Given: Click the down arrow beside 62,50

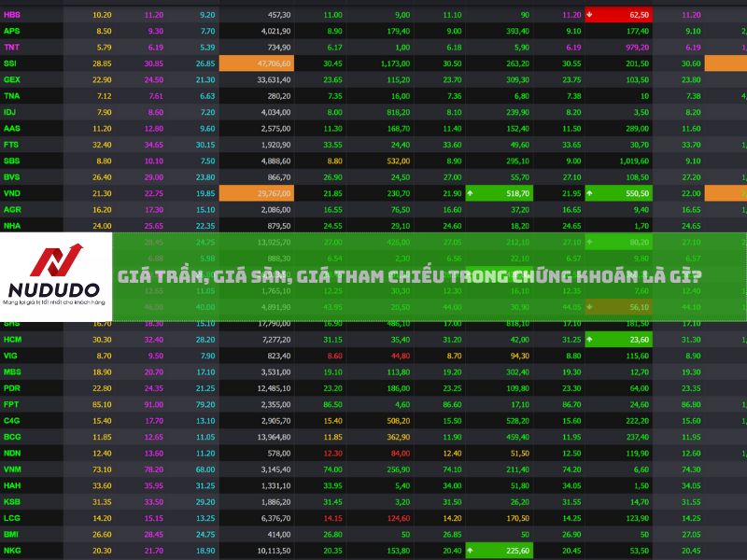Looking at the screenshot, I should (x=589, y=15).
